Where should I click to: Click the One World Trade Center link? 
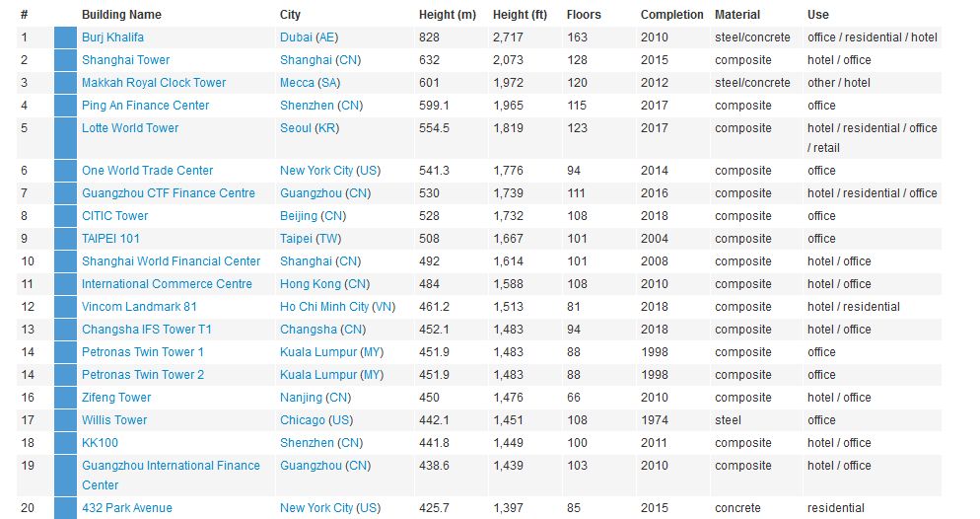coord(147,171)
